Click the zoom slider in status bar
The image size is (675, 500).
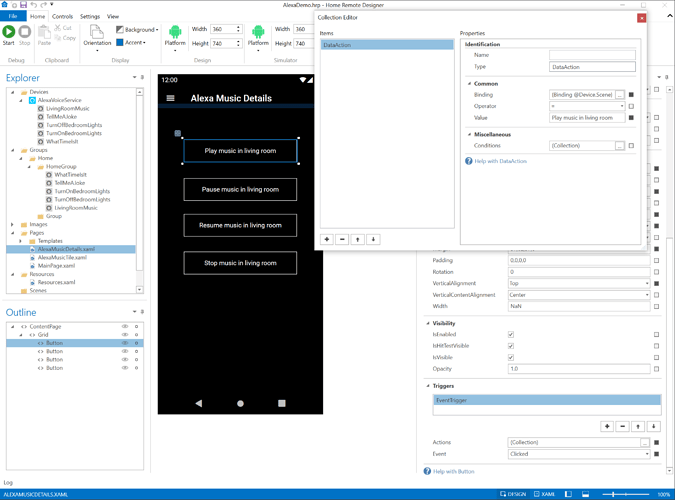tap(626, 494)
